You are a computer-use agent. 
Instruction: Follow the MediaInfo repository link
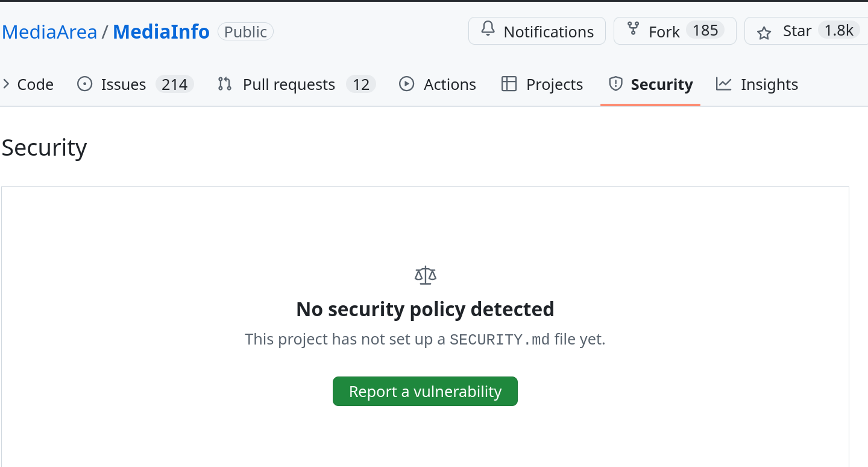pos(161,31)
